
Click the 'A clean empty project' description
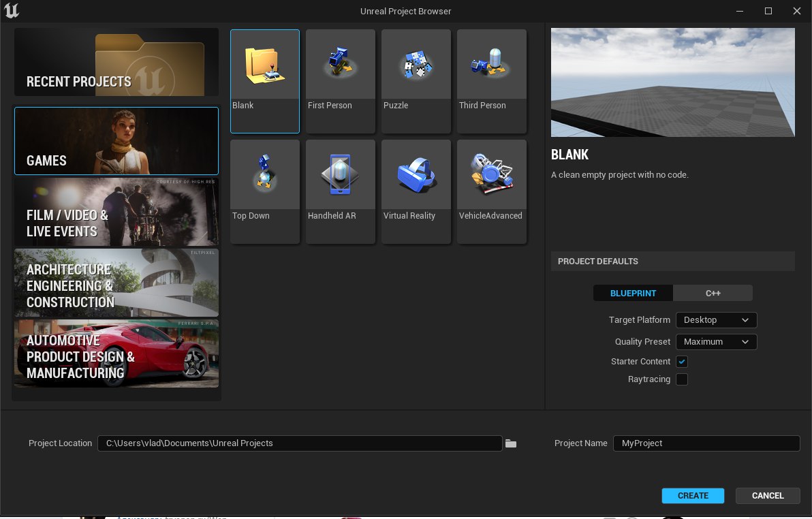(x=620, y=174)
